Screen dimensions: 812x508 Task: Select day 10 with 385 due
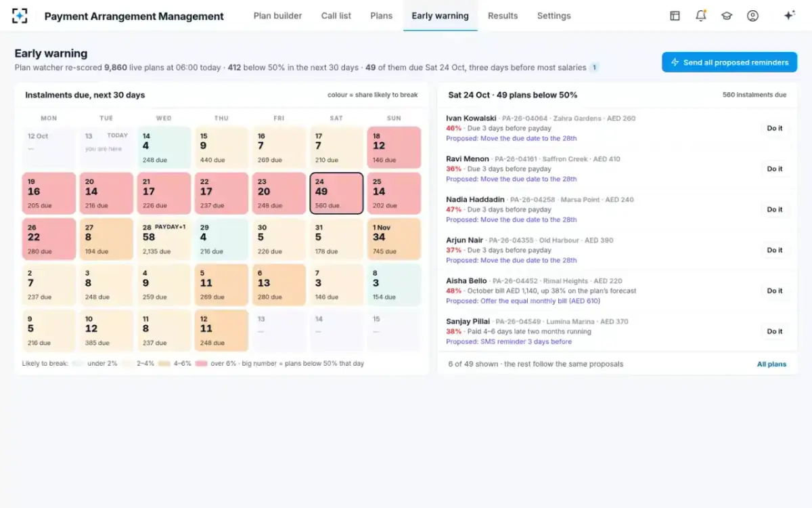[106, 331]
